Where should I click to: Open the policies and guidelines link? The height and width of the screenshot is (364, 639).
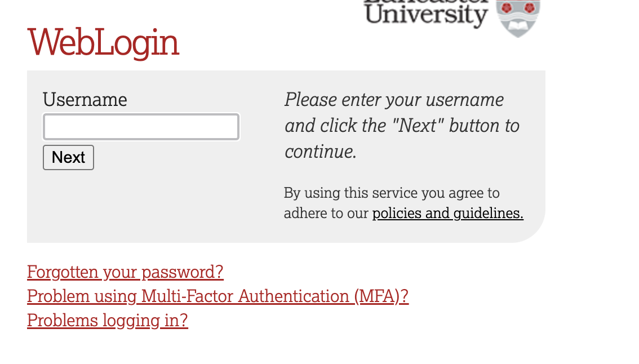point(447,214)
